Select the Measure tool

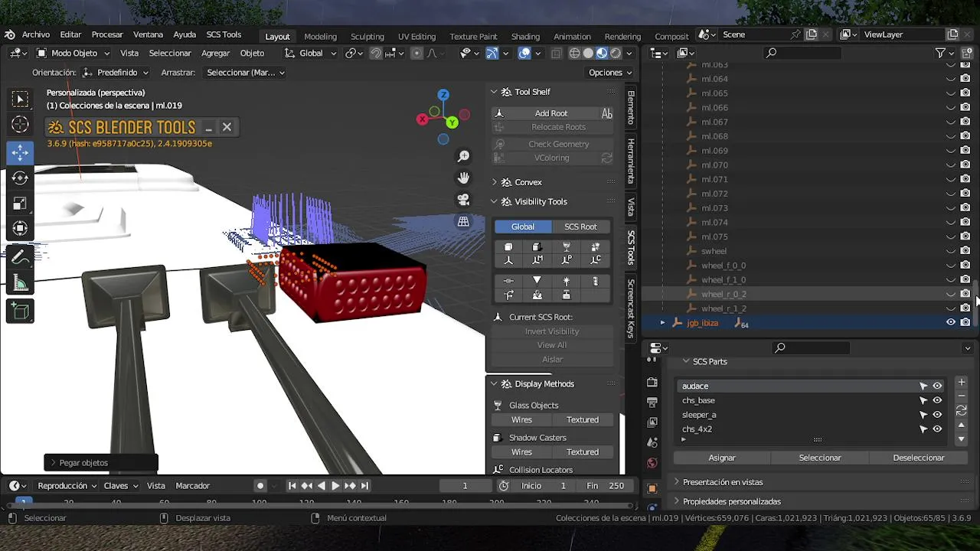(20, 283)
